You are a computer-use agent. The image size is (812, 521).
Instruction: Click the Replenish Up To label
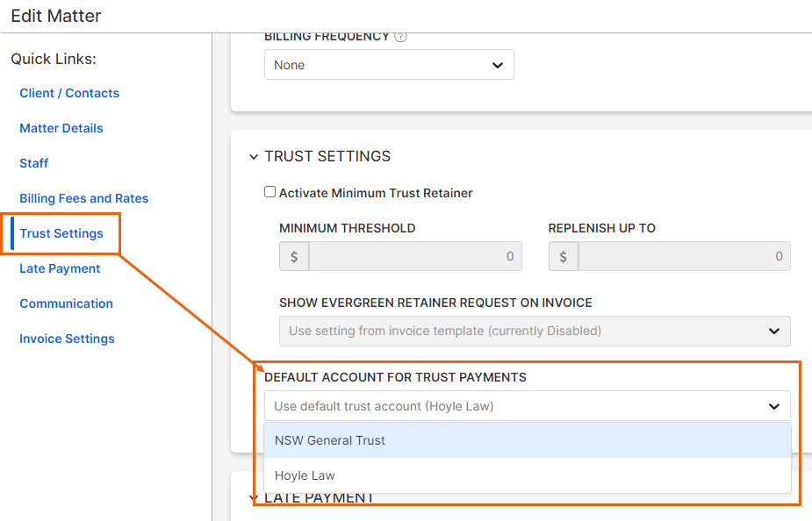point(601,228)
